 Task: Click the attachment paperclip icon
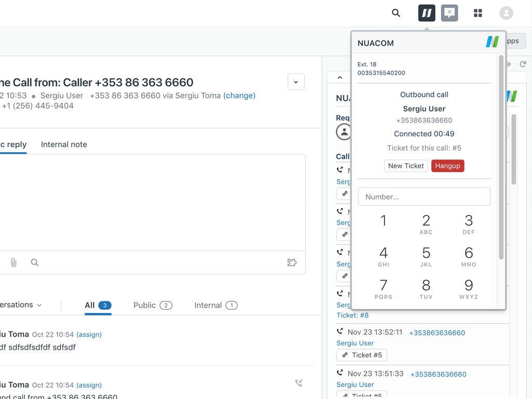(x=14, y=263)
